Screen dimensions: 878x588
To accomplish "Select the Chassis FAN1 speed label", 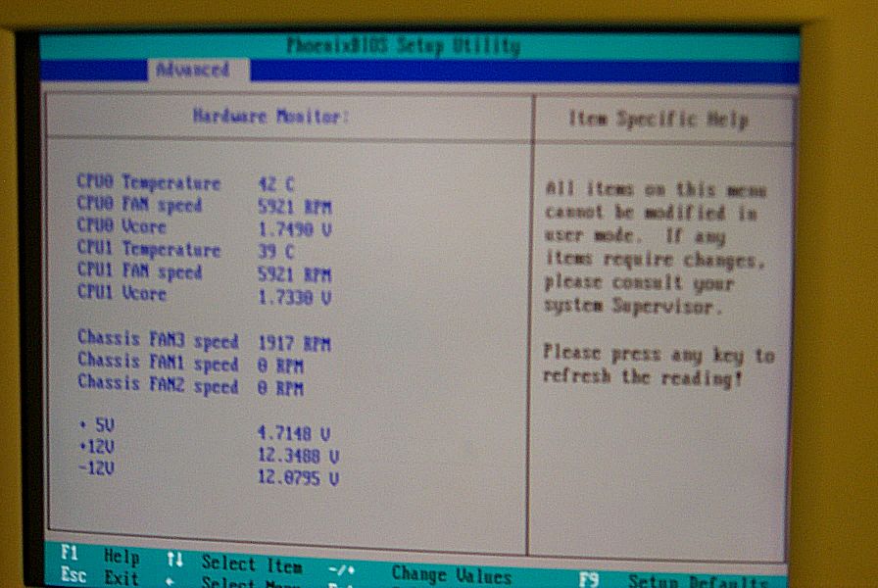I will tap(158, 363).
